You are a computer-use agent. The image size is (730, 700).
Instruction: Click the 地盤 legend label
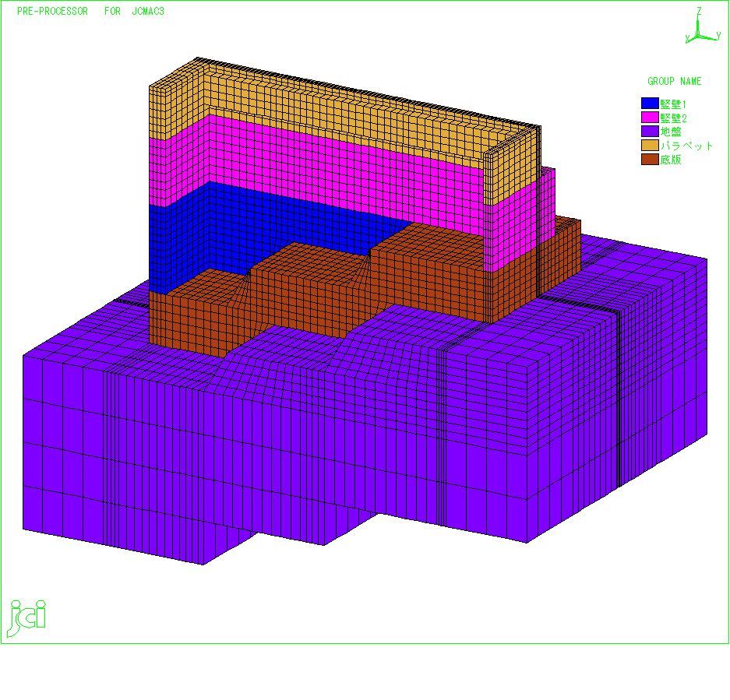(671, 132)
